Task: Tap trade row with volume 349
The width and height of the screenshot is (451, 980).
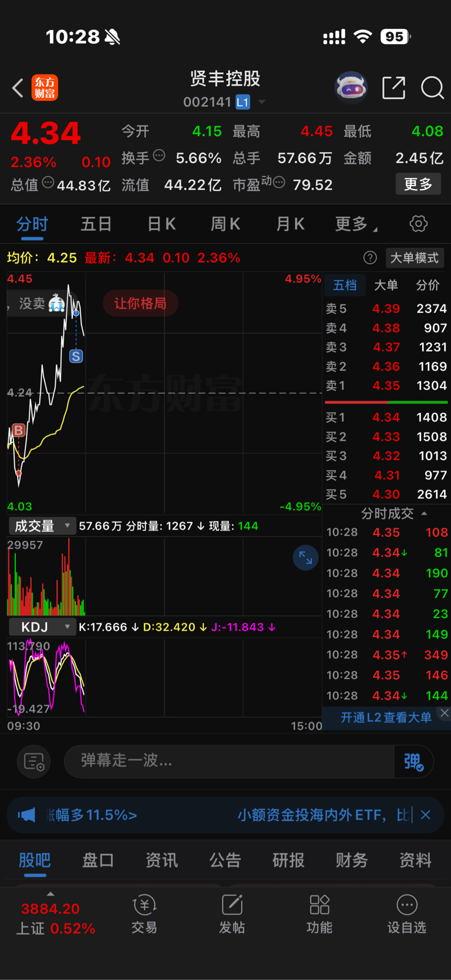Action: click(387, 654)
